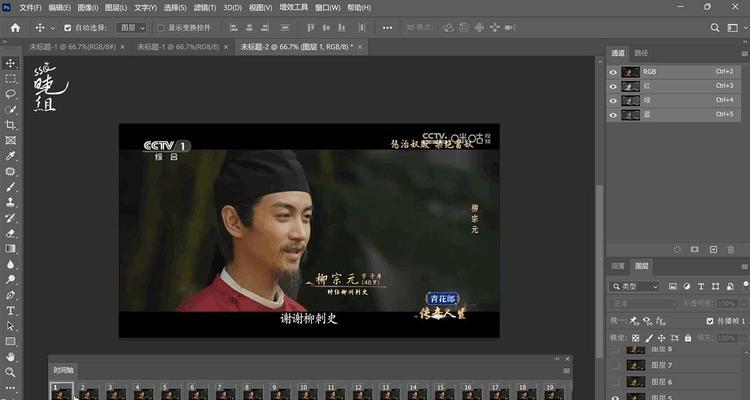Hide the 红 channel eye icon
This screenshot has width=750, height=400.
(613, 86)
